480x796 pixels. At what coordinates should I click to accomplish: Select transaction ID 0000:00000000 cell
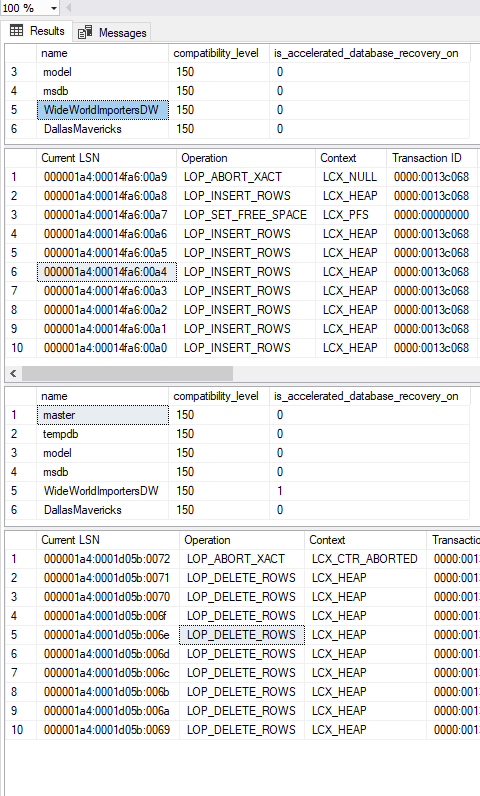[x=432, y=215]
